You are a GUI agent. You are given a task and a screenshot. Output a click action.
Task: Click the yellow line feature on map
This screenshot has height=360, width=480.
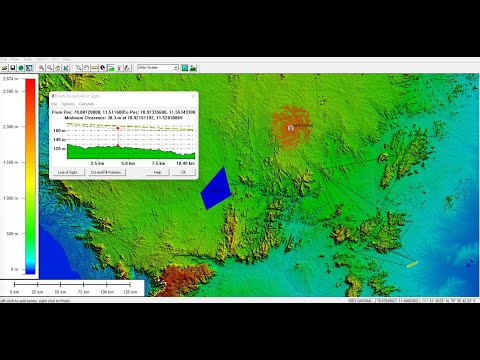pyautogui.click(x=412, y=264)
